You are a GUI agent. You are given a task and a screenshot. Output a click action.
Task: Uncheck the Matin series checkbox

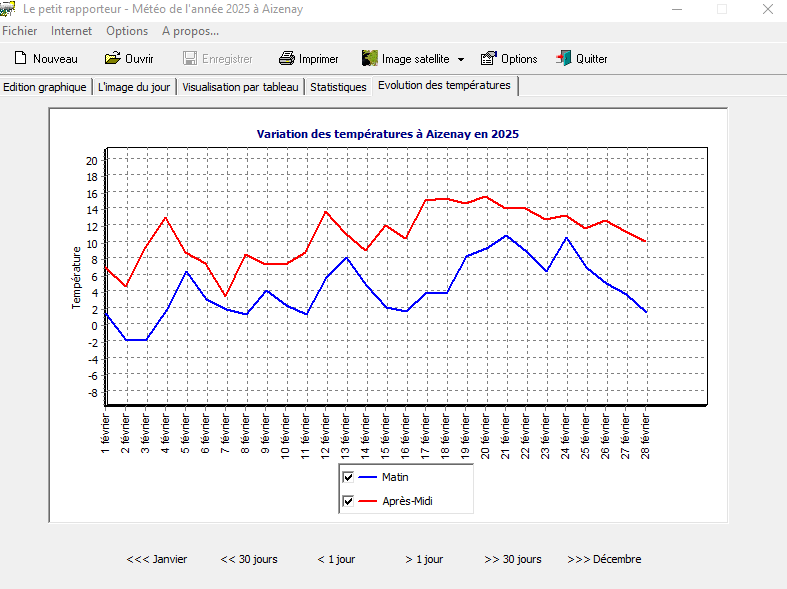[348, 477]
